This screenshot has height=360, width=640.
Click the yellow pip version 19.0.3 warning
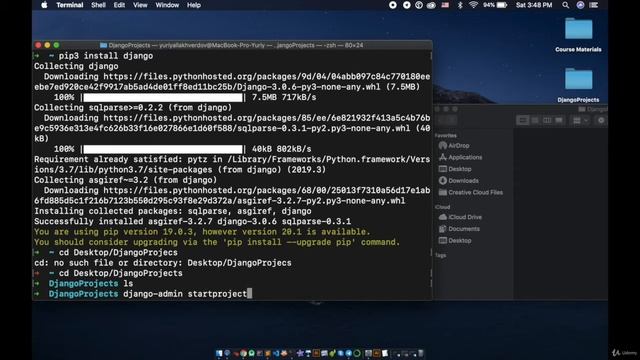click(x=202, y=232)
